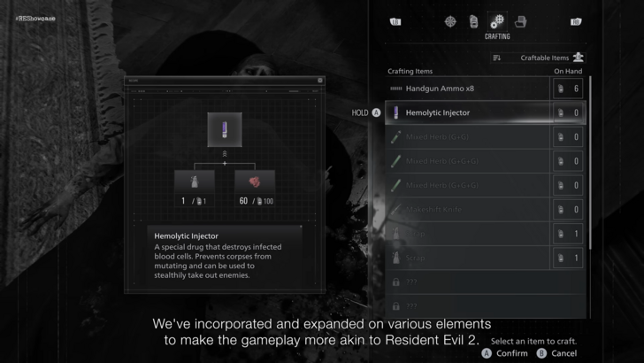
Task: Toggle the Craftable Items sort filter
Action: click(538, 58)
